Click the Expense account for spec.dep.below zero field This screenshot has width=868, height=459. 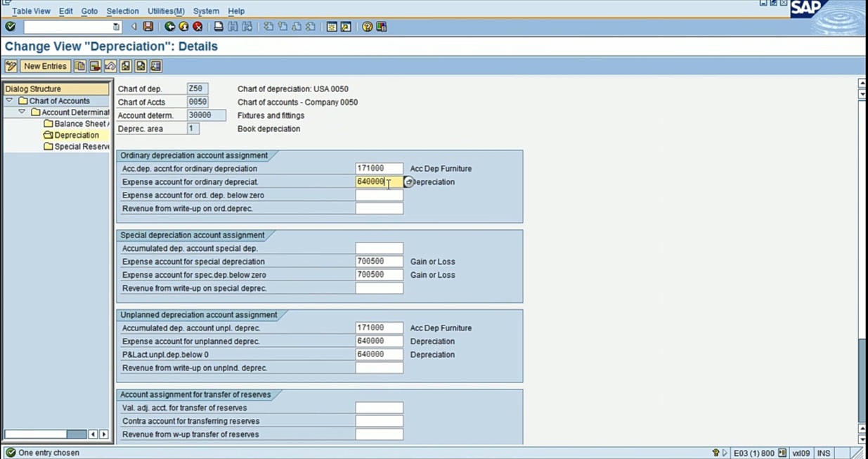[380, 275]
